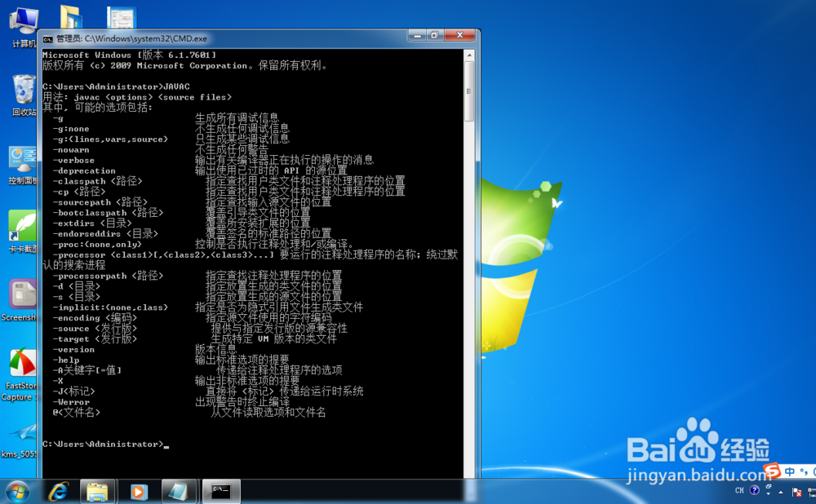Screen dimensions: 816x504
Task: Launch the orange media player on the taskbar
Action: tap(137, 491)
